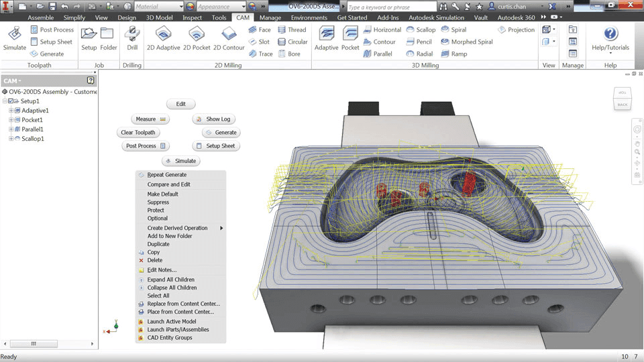Open the CAM browser help icon
Image resolution: width=644 pixels, height=362 pixels.
point(91,80)
